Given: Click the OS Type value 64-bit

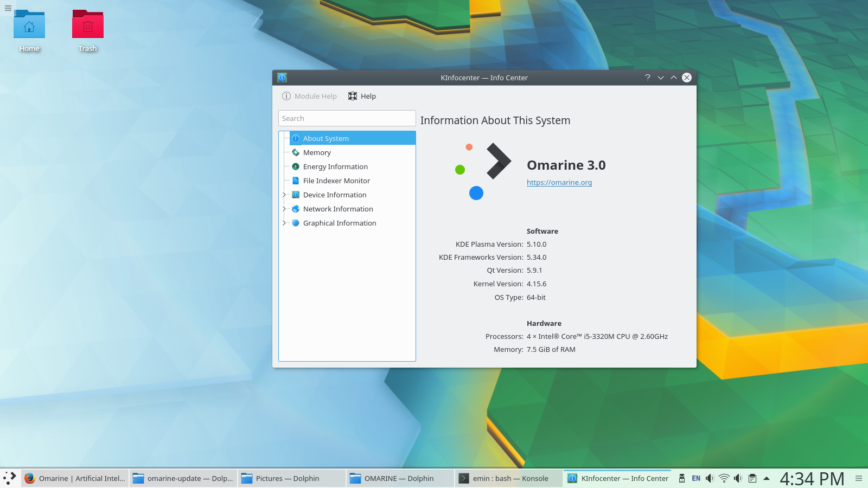Looking at the screenshot, I should pos(536,297).
